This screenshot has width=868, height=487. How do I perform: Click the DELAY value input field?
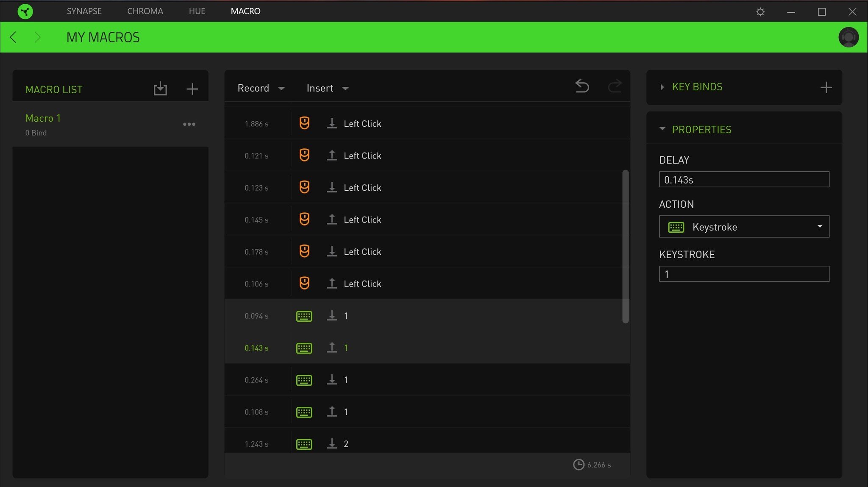click(x=744, y=179)
